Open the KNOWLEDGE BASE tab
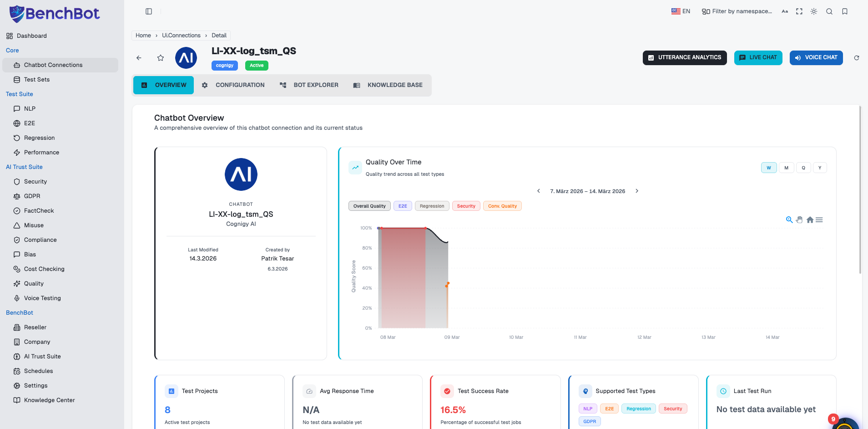Screen dimensions: 868x429 point(388,85)
